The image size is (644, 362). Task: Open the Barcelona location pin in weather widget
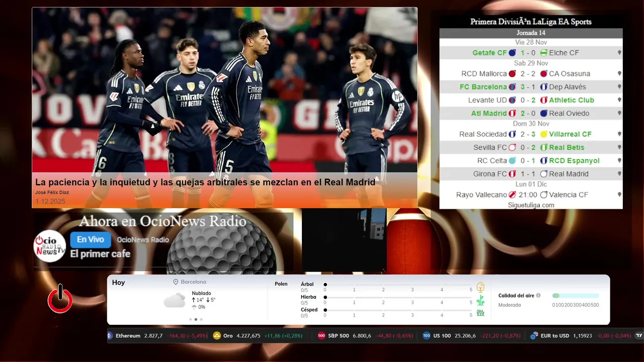tap(176, 282)
